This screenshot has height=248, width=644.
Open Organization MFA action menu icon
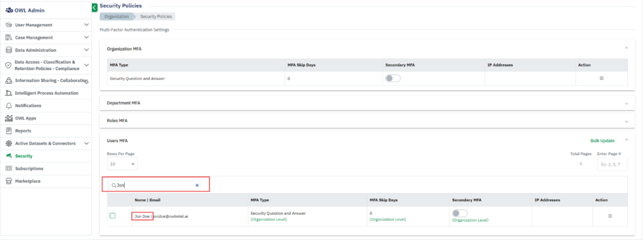coord(601,78)
